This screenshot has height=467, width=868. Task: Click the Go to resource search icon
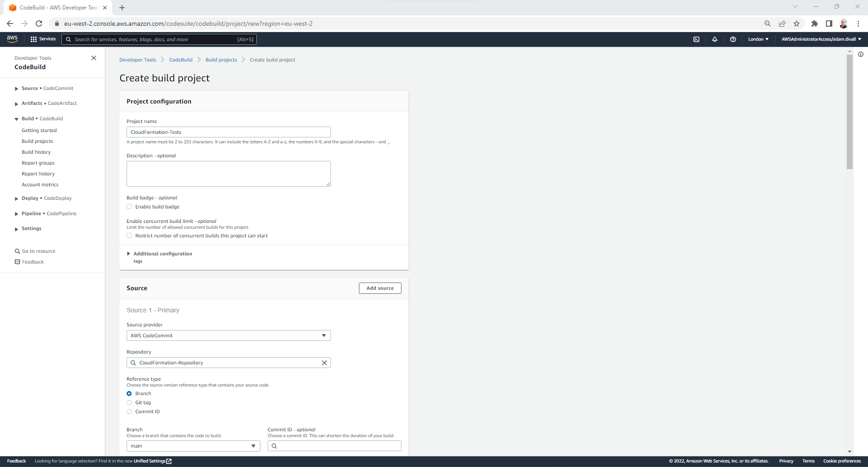click(x=17, y=251)
